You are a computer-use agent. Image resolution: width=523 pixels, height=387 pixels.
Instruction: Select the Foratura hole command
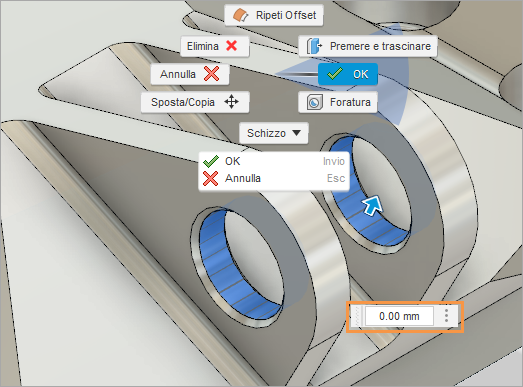pyautogui.click(x=338, y=102)
